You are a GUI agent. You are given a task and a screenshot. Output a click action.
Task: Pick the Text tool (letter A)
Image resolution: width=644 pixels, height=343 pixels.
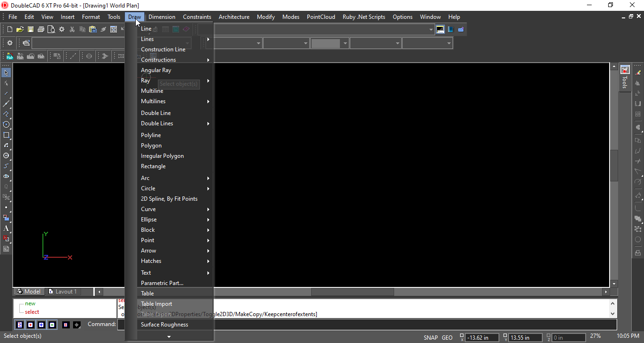point(7,228)
